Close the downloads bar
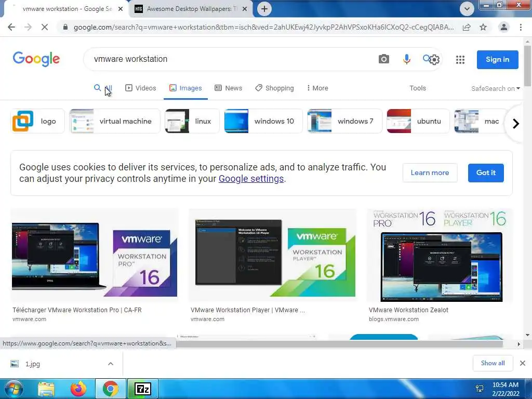Screen dimensions: 532x399 523,363
